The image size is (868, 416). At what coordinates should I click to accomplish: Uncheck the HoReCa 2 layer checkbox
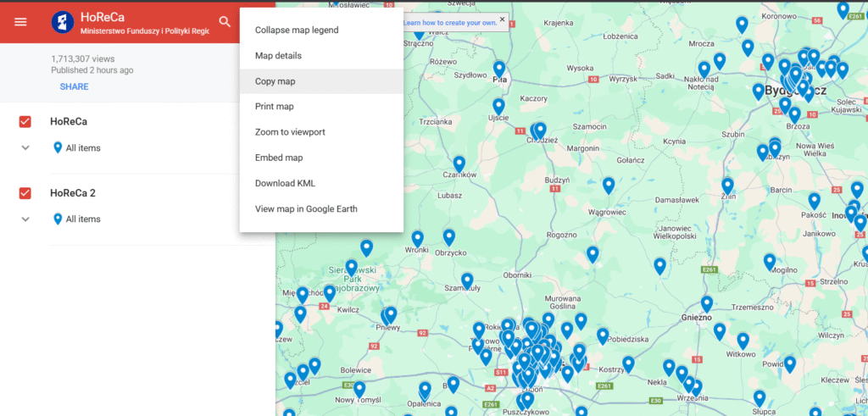point(25,193)
